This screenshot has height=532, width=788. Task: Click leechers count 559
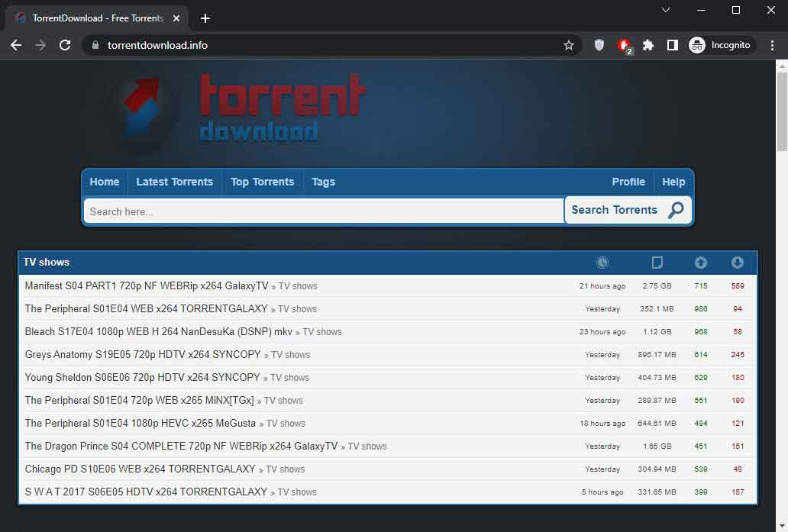(x=738, y=285)
